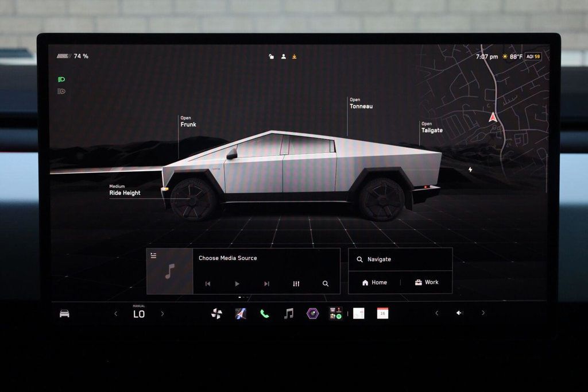The image size is (588, 392).
Task: Open climate fan controls
Action: 216,313
